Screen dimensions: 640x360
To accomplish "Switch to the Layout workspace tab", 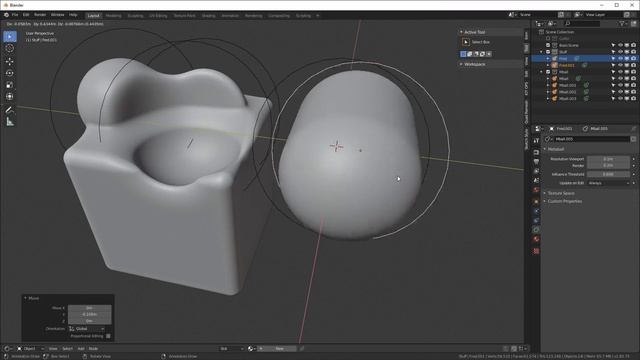I will [x=93, y=16].
